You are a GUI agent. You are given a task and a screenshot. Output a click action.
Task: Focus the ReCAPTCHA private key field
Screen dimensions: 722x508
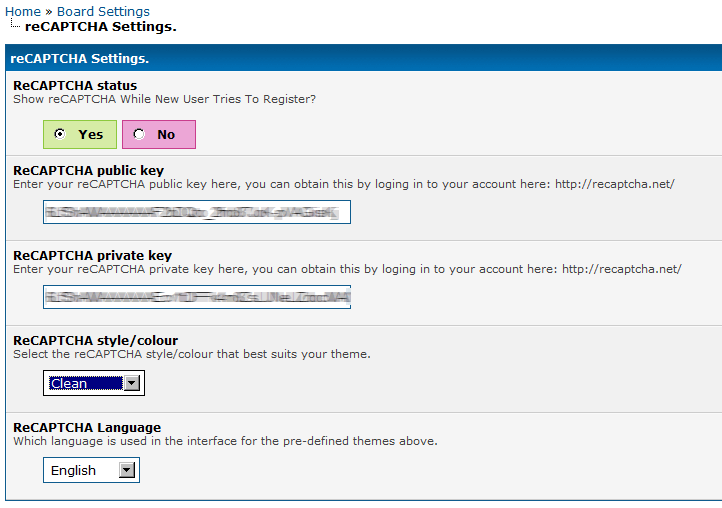196,298
